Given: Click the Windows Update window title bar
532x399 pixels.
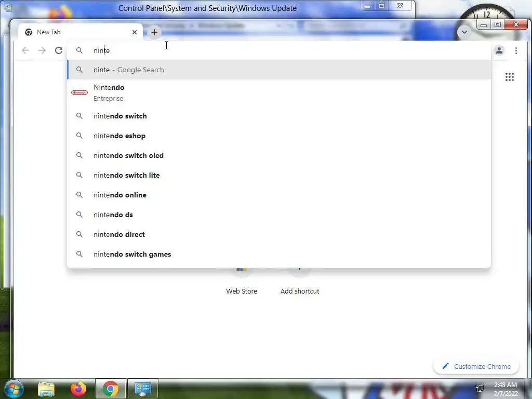Looking at the screenshot, I should click(207, 8).
